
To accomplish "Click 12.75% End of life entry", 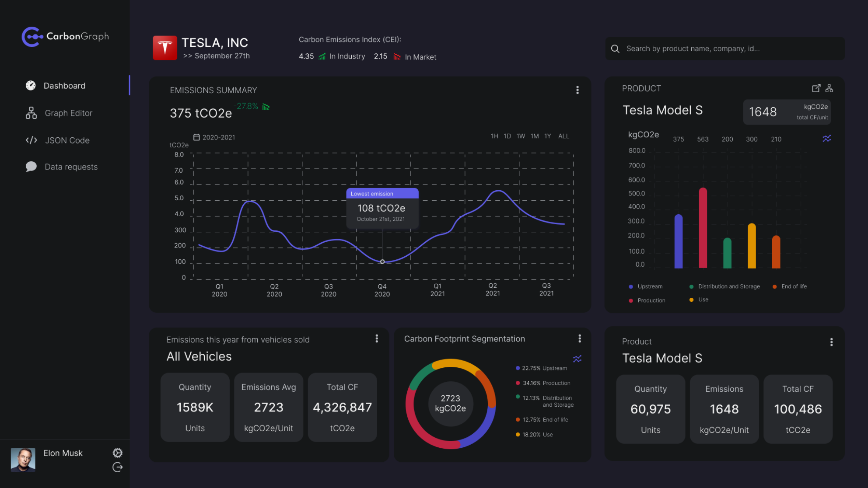I will click(542, 420).
